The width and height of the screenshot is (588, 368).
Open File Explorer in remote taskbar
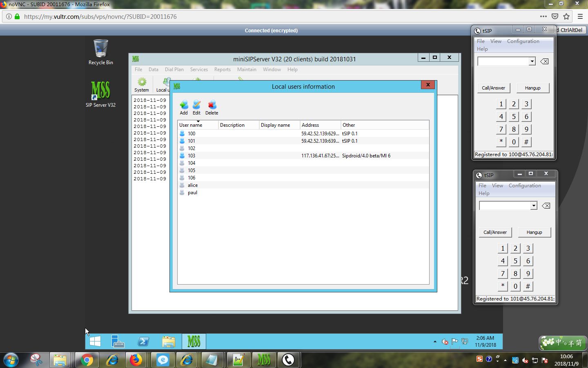[x=168, y=341]
